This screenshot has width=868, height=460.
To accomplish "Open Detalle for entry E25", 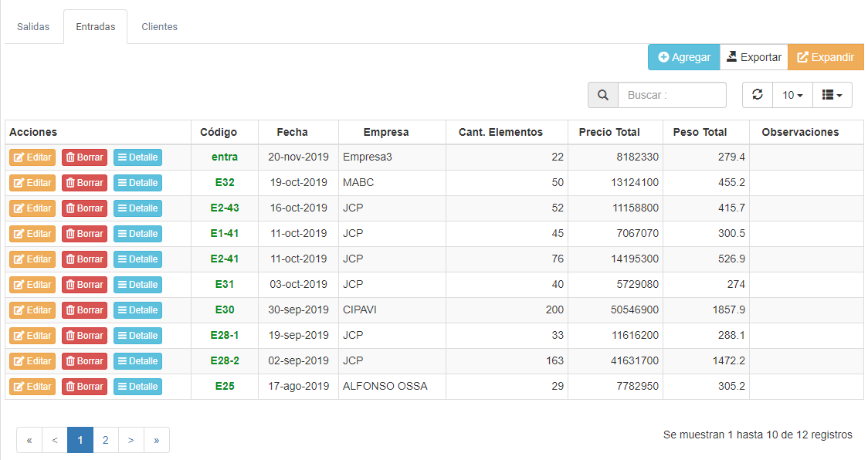I will (137, 387).
